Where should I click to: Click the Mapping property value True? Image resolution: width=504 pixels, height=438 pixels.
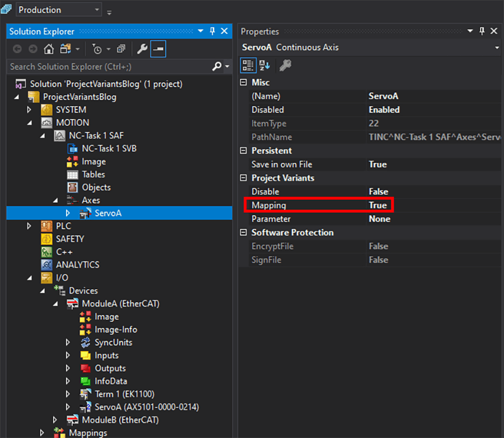(x=377, y=205)
